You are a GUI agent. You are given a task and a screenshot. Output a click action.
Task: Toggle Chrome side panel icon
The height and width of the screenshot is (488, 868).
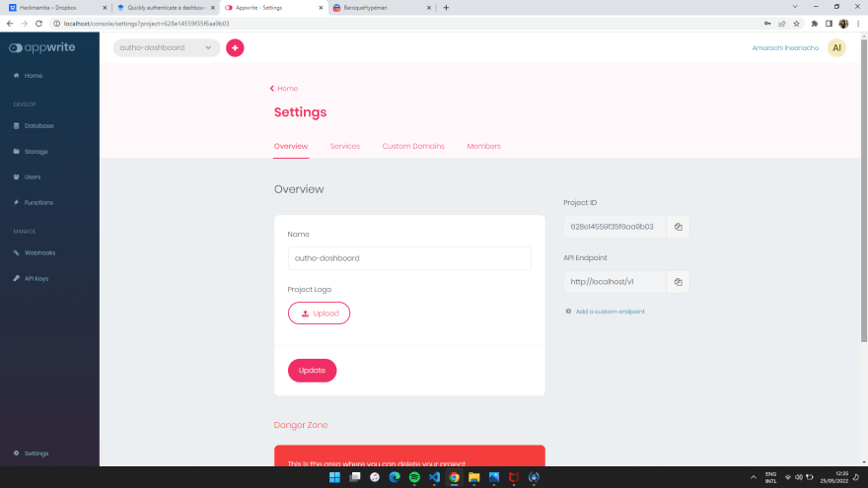point(829,24)
